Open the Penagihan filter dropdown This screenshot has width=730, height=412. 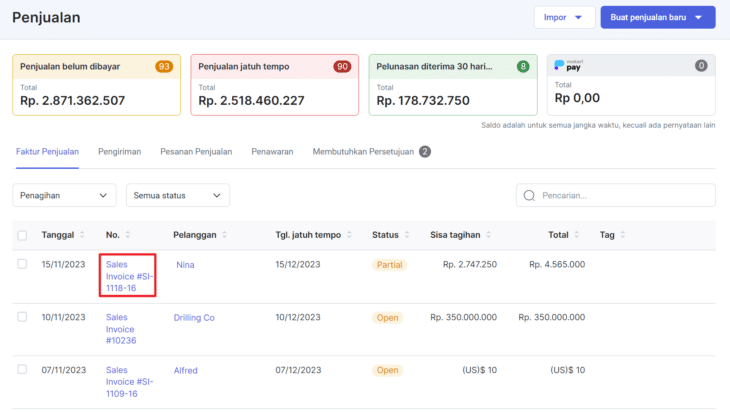[64, 196]
